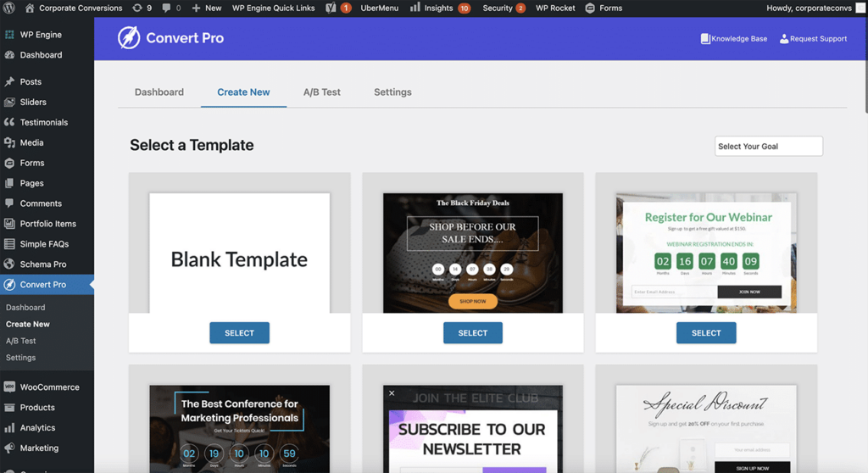The height and width of the screenshot is (473, 868).
Task: Open the Corporate Conversions home icon
Action: [x=30, y=8]
